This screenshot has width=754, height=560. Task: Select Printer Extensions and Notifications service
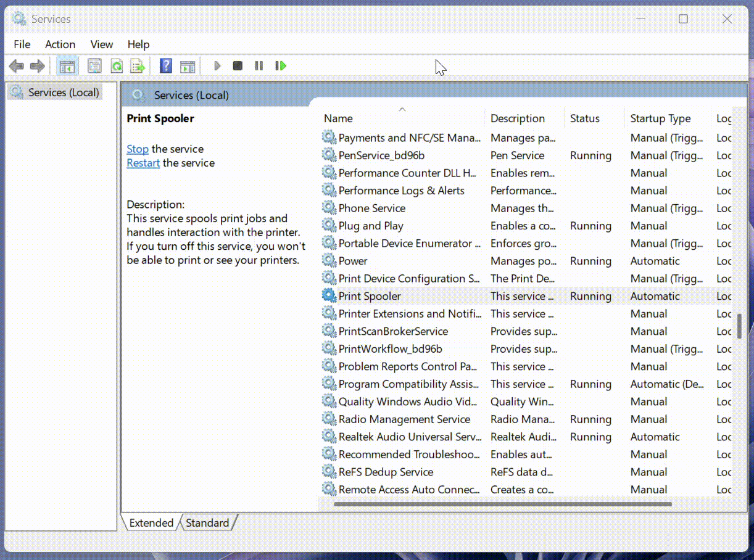click(410, 314)
